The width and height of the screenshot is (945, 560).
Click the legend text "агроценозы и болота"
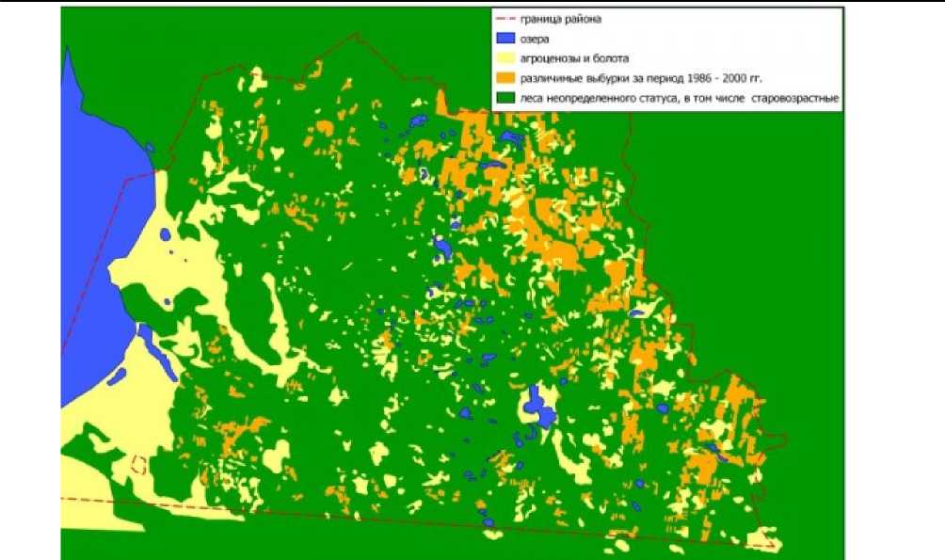(x=574, y=58)
